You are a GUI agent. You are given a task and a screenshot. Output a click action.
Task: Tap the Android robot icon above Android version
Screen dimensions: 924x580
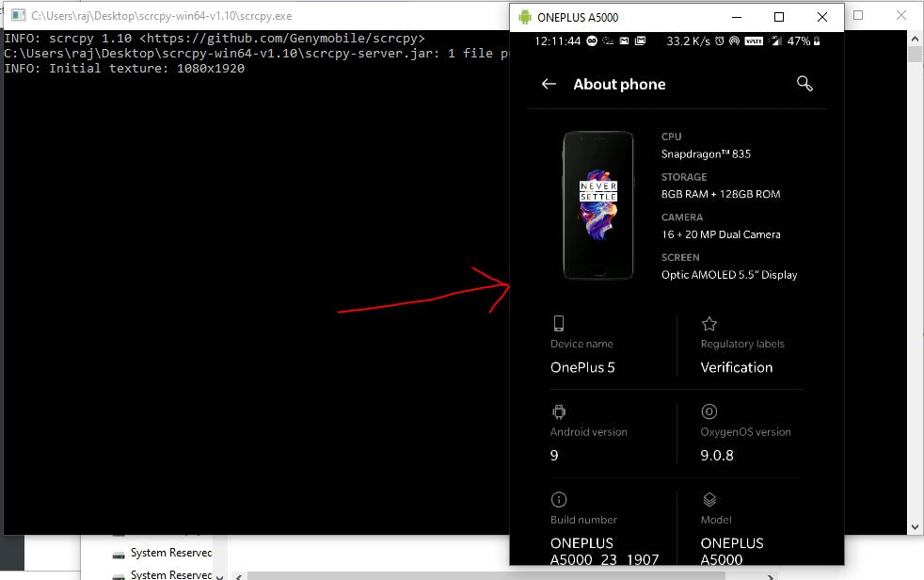559,411
